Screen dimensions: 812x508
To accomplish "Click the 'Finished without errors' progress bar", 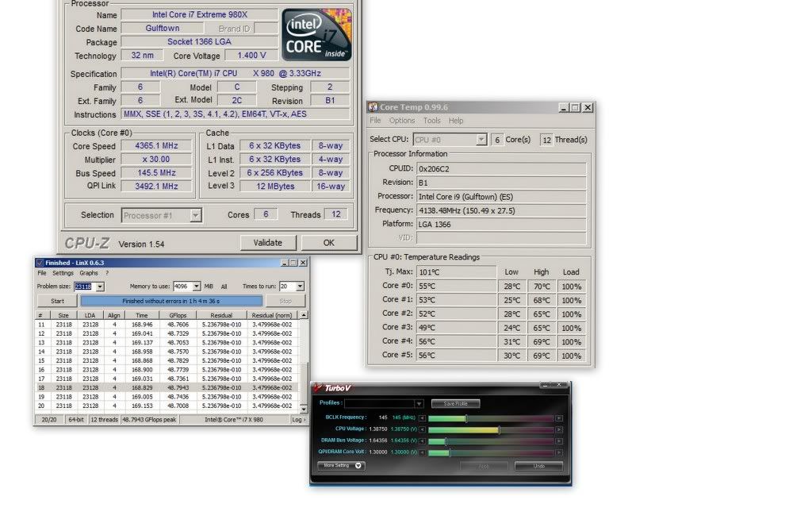I will [171, 301].
